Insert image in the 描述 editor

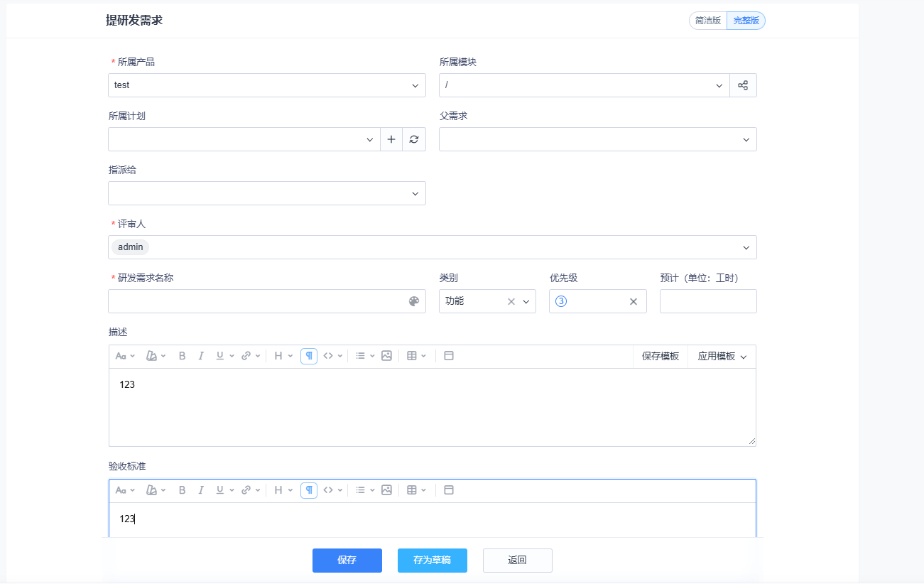click(x=386, y=356)
